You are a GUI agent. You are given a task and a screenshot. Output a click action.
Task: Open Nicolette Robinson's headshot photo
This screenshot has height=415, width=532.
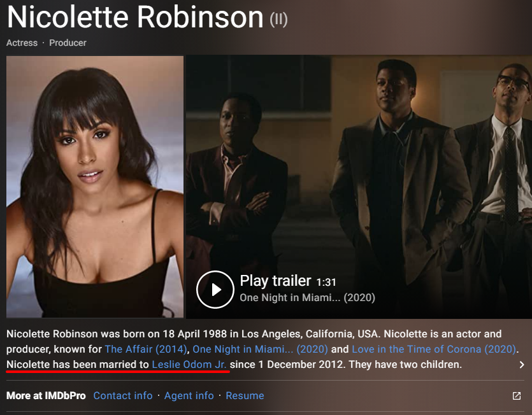pyautogui.click(x=95, y=187)
